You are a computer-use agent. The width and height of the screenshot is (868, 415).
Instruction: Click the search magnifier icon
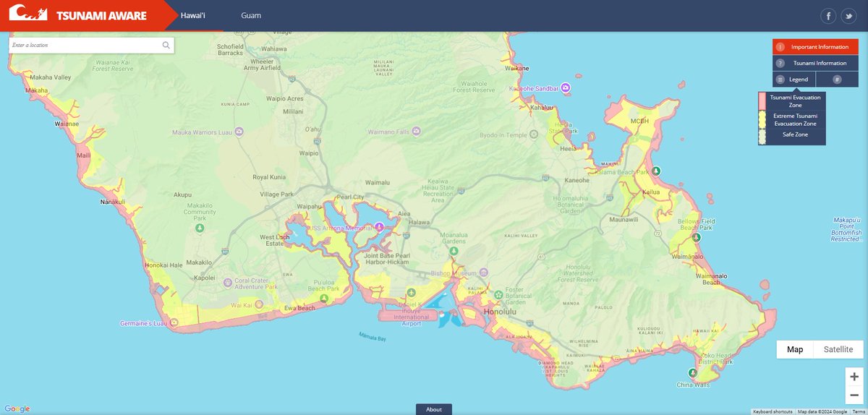point(166,46)
